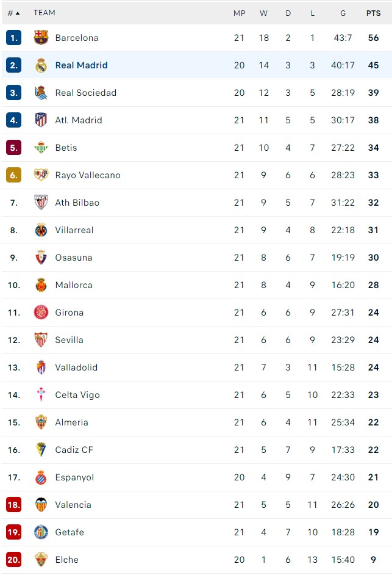Sort standings by PTS column header

(x=373, y=13)
